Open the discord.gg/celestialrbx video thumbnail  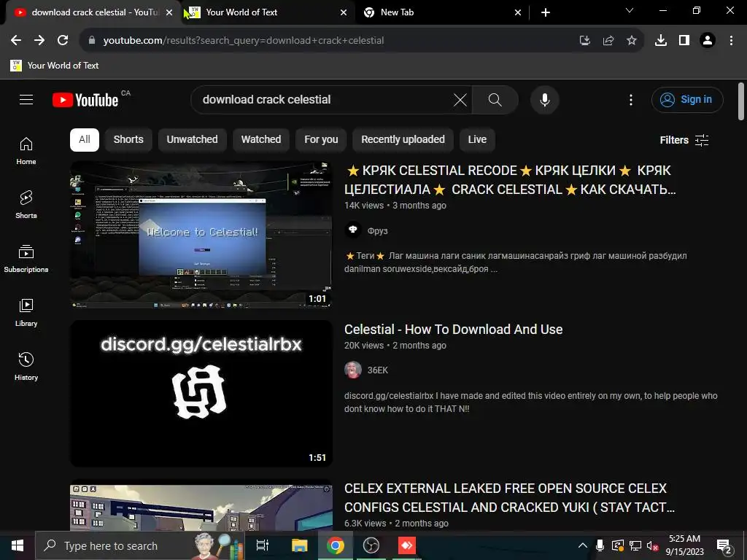point(201,393)
